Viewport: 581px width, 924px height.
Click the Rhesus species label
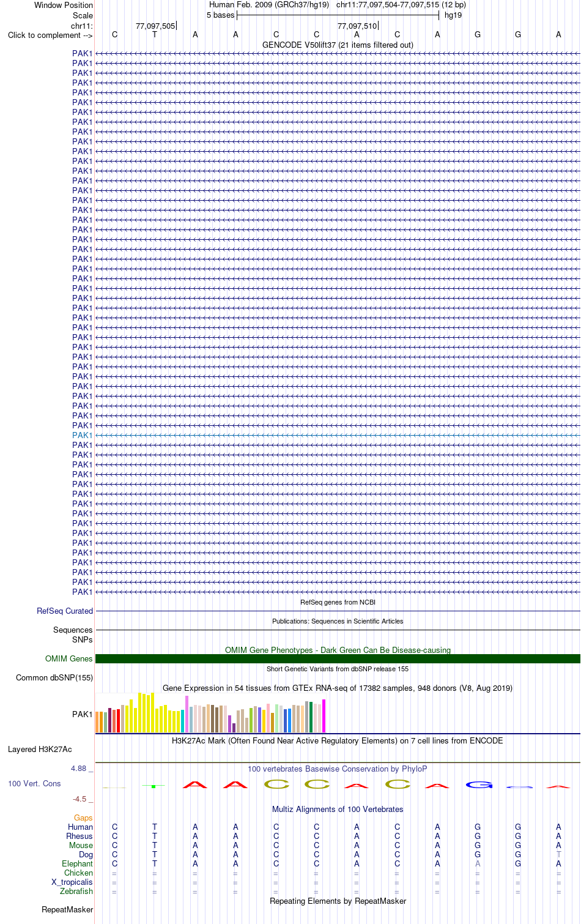point(80,836)
